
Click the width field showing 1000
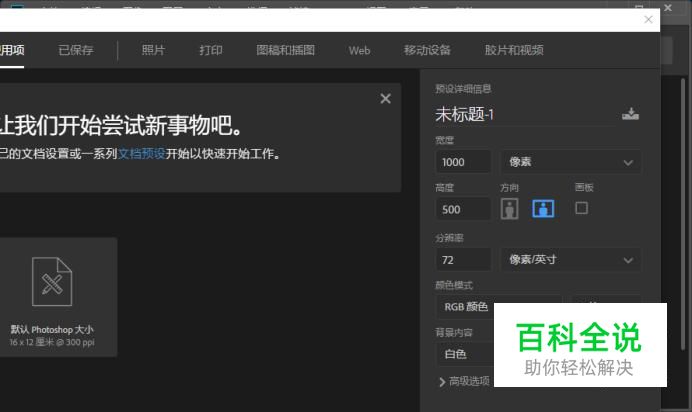(463, 162)
